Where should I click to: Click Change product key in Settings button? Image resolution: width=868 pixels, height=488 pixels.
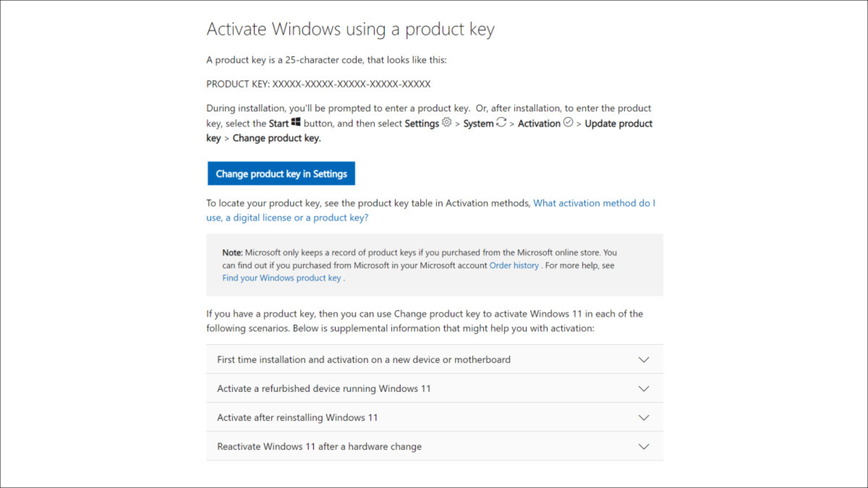[281, 174]
